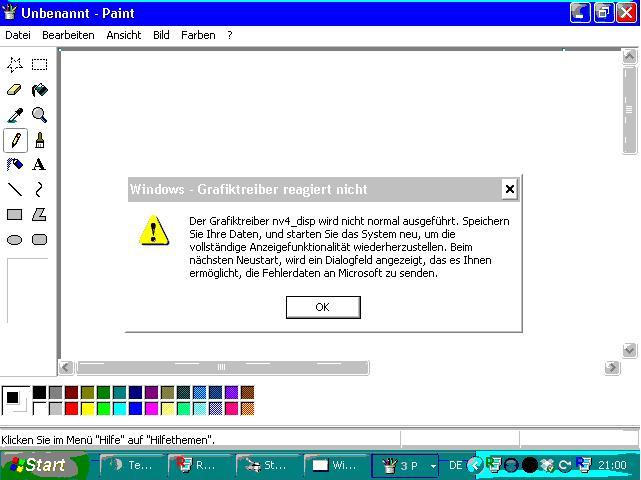Image resolution: width=641 pixels, height=480 pixels.
Task: Select the Curve tool
Action: pos(39,189)
